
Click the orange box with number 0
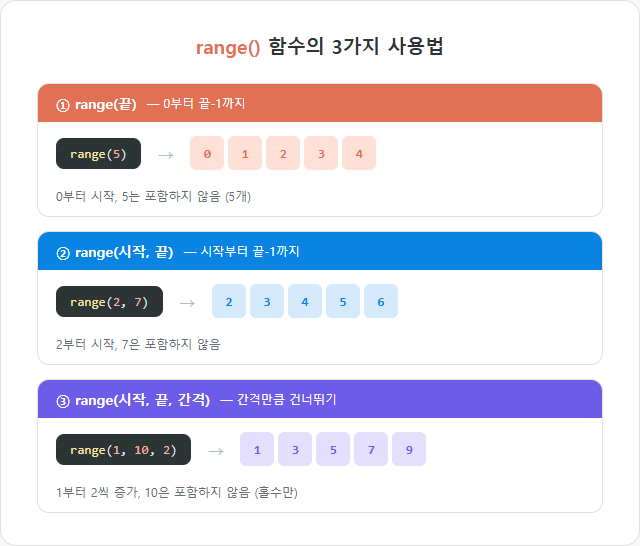click(207, 153)
